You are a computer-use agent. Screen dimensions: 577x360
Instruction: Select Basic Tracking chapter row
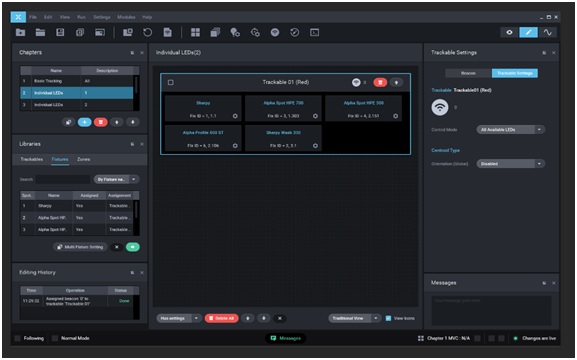(x=77, y=81)
